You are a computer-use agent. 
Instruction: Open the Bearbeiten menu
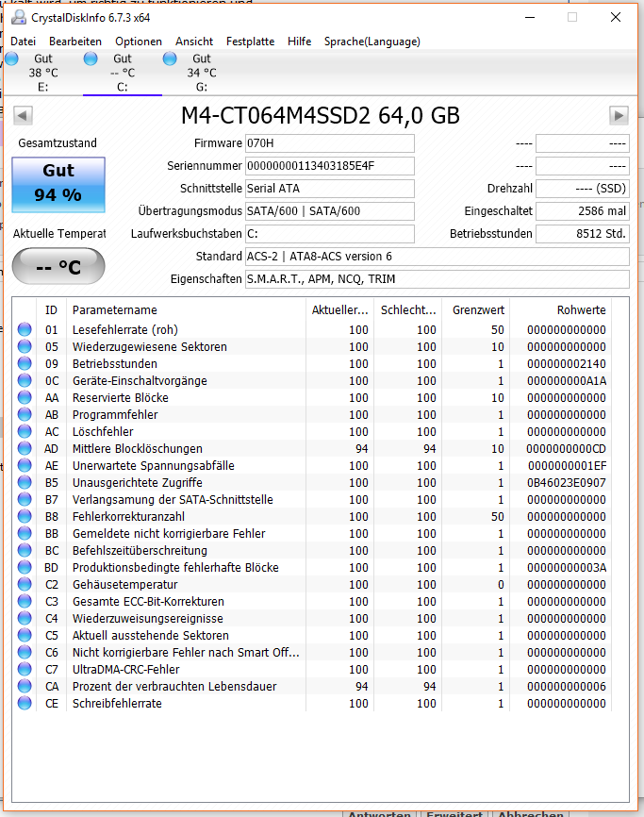click(75, 42)
